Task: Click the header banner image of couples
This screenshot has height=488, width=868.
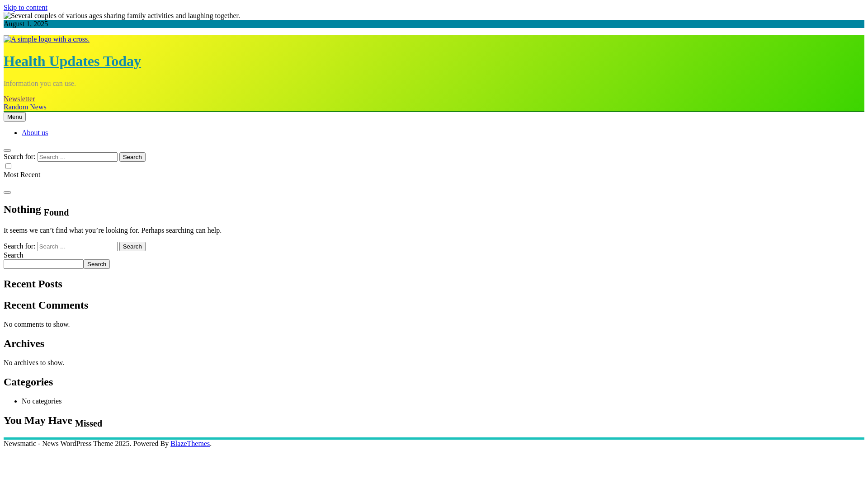Action: coord(122,16)
